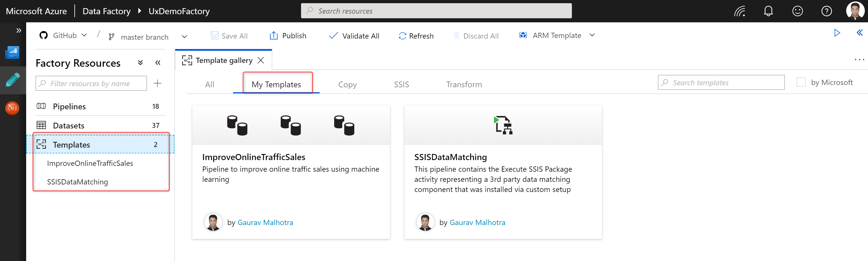Click the notifications bell icon
The image size is (868, 261).
(x=768, y=11)
